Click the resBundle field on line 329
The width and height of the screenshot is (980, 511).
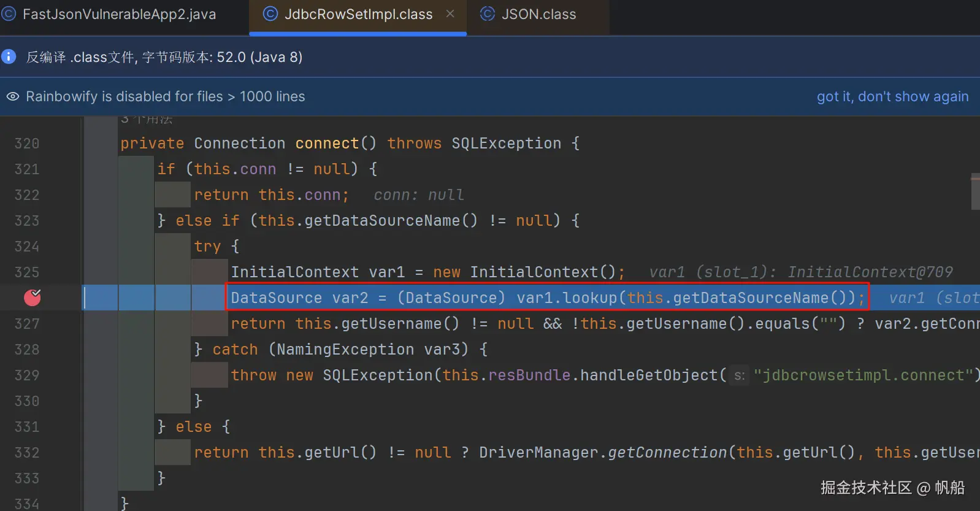point(529,375)
